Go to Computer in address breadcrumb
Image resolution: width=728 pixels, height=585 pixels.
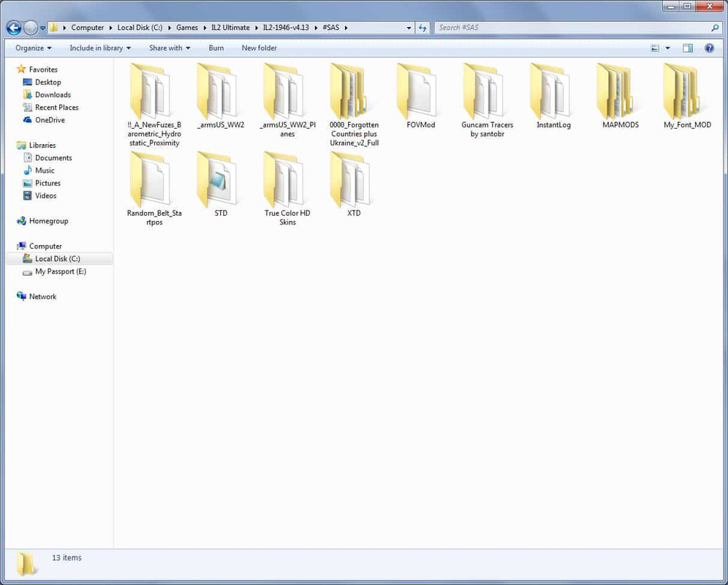pyautogui.click(x=87, y=28)
